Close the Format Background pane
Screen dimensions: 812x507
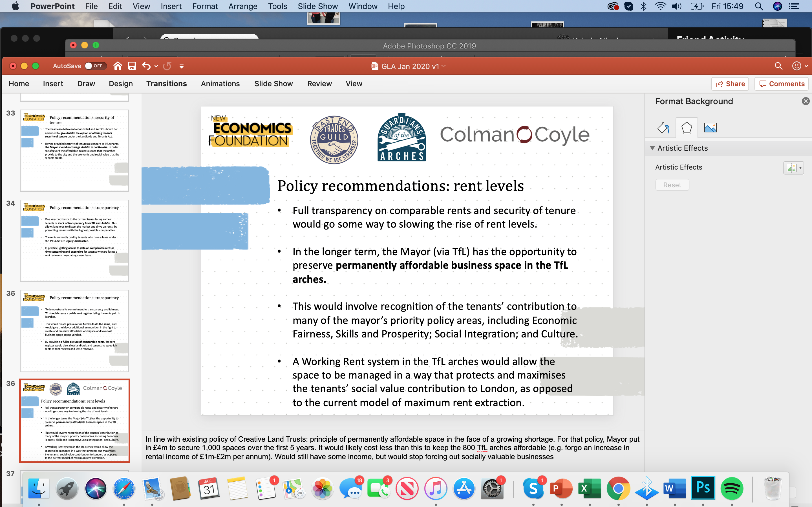coord(805,101)
